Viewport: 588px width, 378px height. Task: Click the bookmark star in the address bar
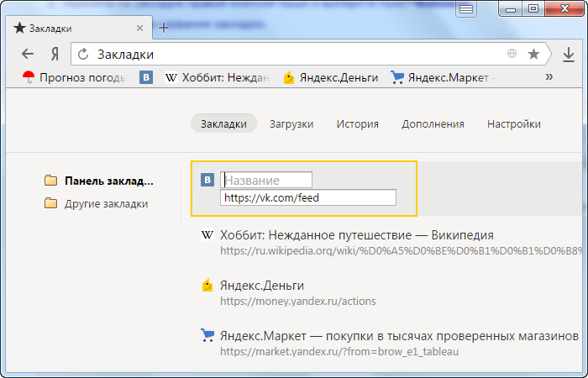[x=533, y=54]
